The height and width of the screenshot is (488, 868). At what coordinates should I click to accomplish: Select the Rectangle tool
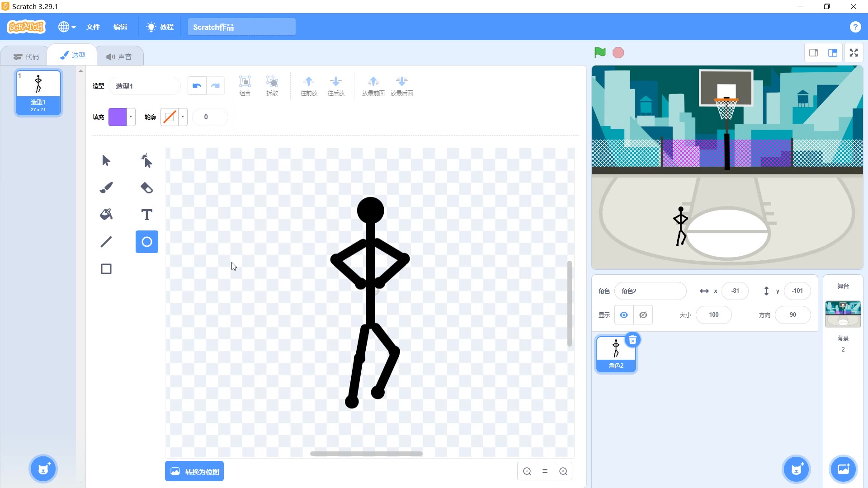(x=106, y=269)
